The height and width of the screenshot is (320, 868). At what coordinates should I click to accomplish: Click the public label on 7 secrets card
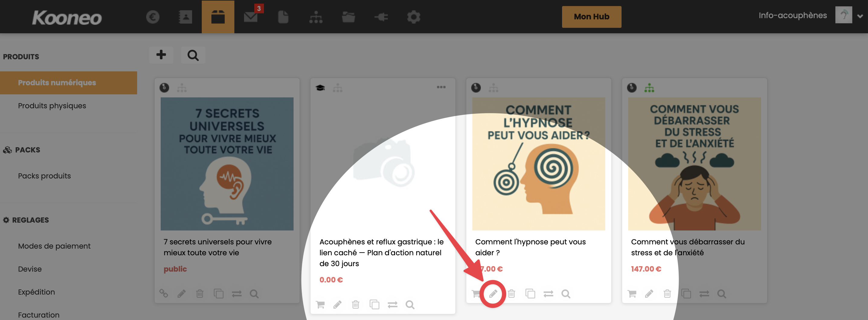pos(175,269)
